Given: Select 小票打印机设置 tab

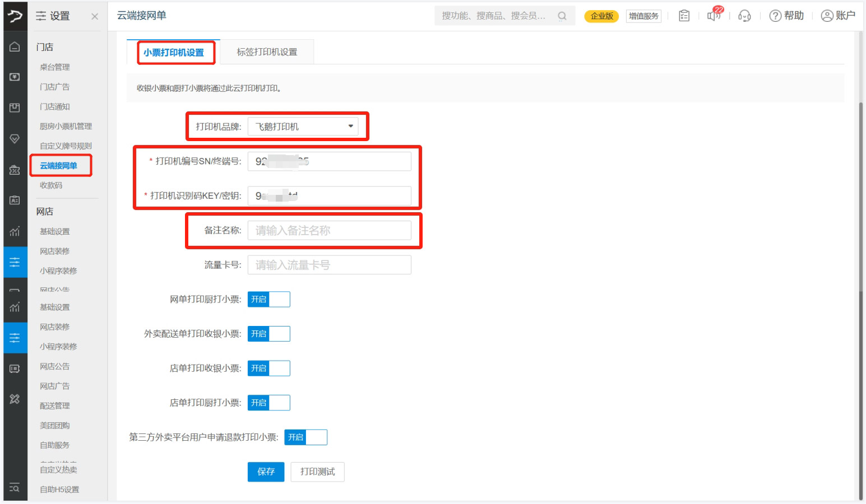Looking at the screenshot, I should click(174, 53).
